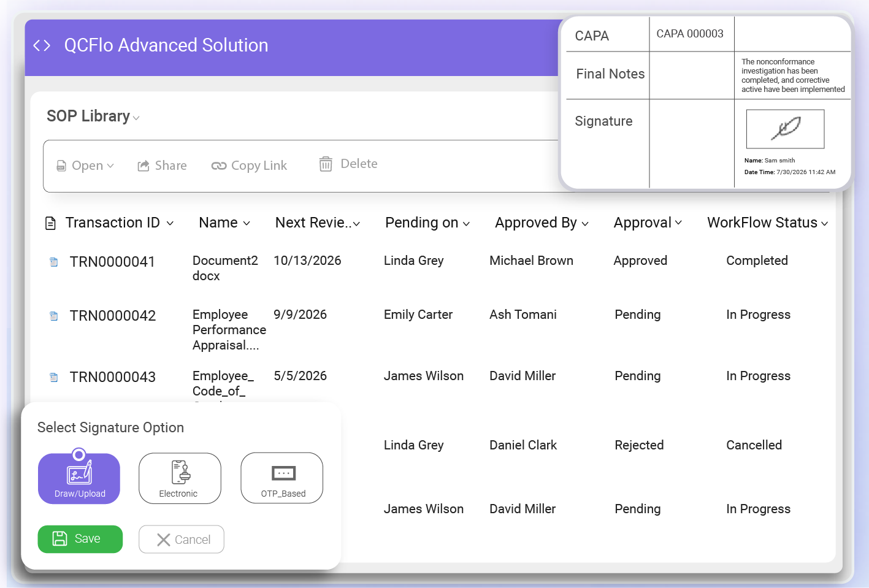This screenshot has width=869, height=588.
Task: Click the Cancel button
Action: click(182, 540)
